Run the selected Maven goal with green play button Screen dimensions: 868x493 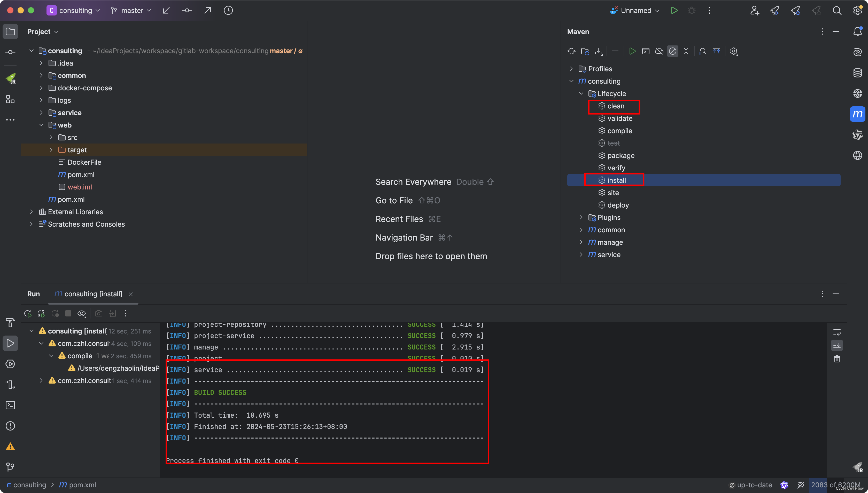[632, 51]
